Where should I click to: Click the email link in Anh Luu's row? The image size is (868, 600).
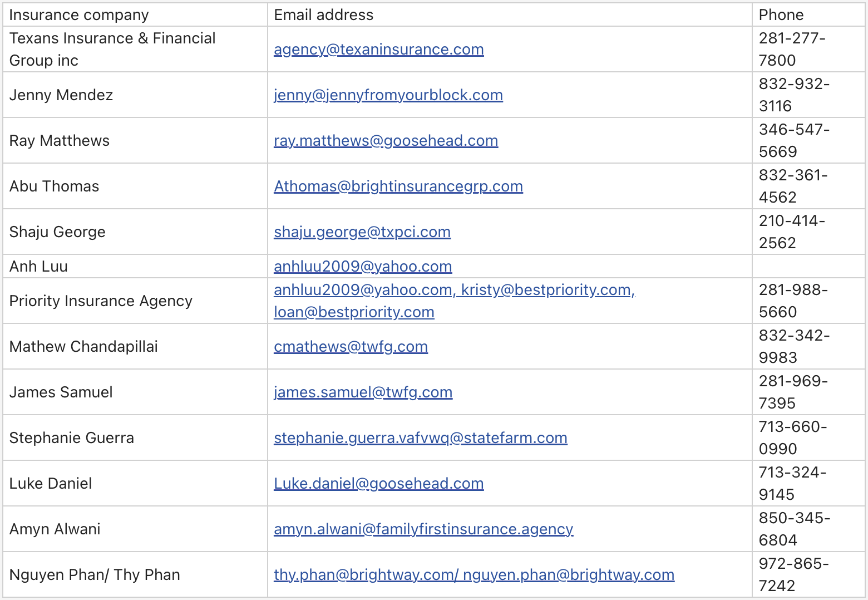362,267
